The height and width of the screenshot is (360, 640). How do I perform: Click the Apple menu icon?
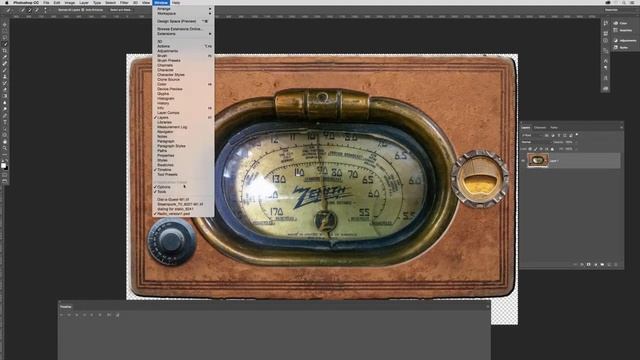[6, 2]
